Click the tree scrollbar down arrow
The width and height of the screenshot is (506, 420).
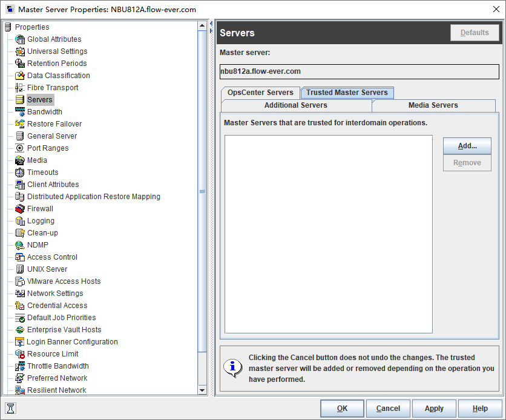(202, 390)
